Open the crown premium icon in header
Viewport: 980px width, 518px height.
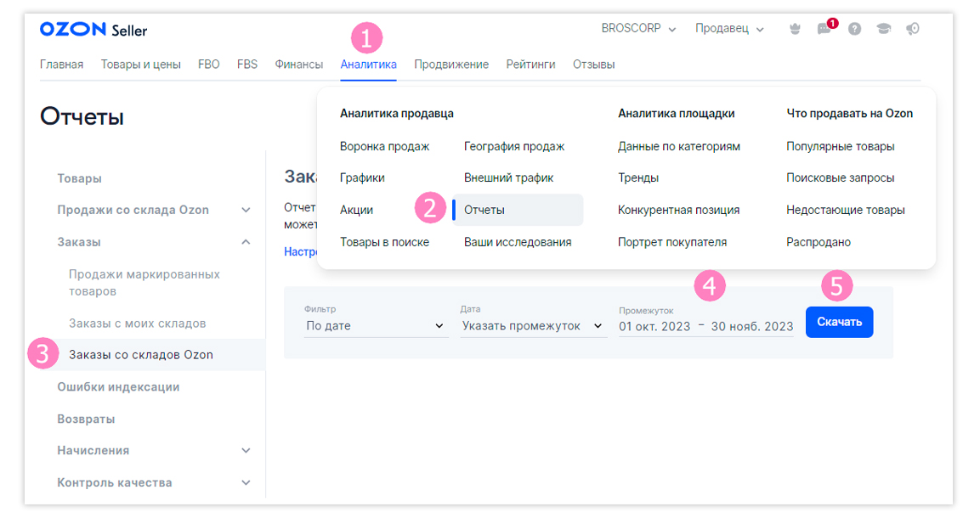[795, 29]
